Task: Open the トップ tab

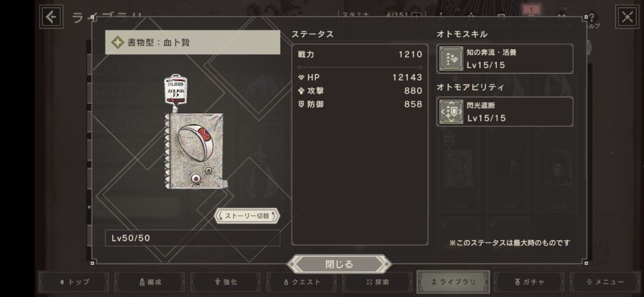Action: click(x=74, y=282)
